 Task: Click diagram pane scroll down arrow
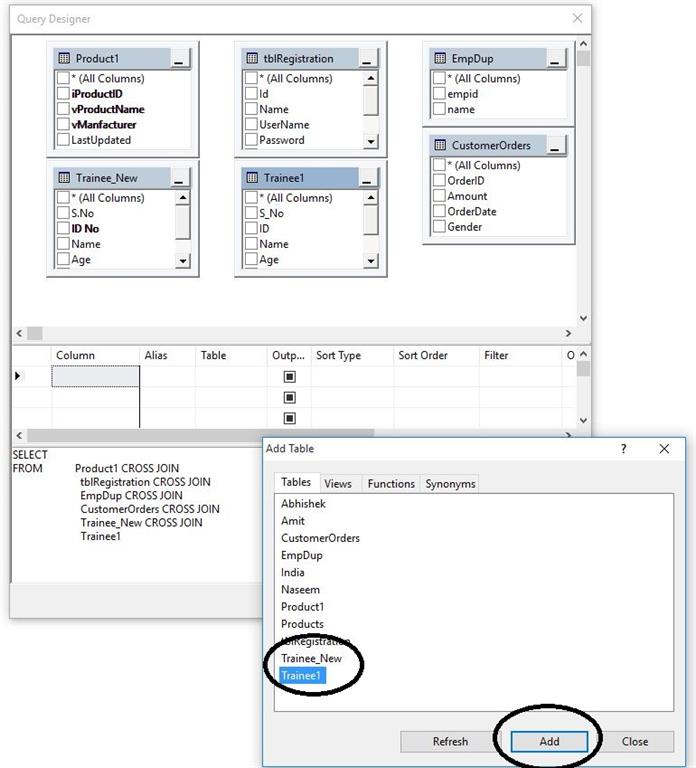pos(583,318)
